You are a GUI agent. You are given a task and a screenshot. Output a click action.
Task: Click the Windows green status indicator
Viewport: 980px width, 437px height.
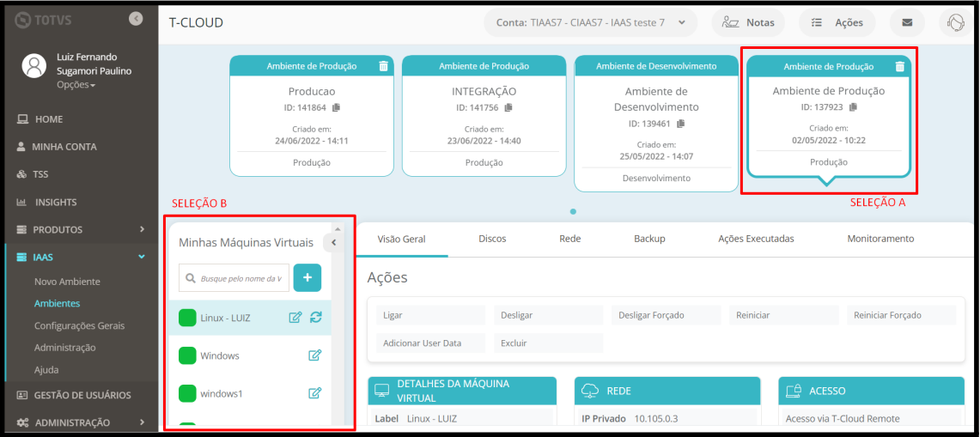[187, 355]
